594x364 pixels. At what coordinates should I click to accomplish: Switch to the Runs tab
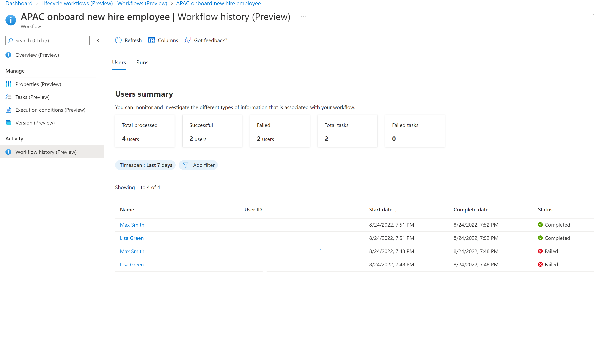point(142,62)
